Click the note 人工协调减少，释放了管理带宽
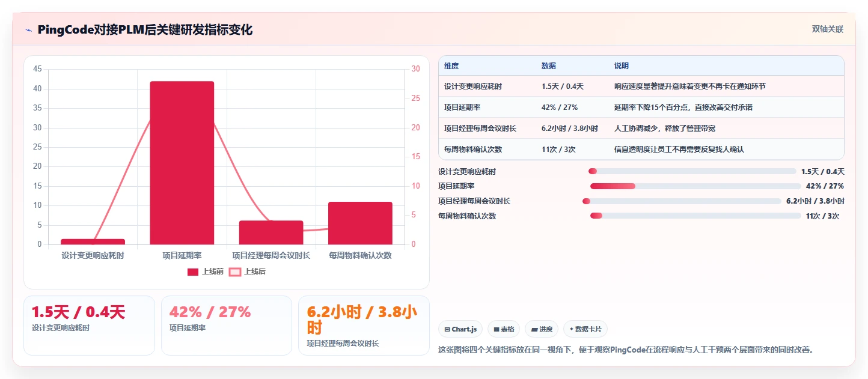868x379 pixels. click(x=665, y=128)
